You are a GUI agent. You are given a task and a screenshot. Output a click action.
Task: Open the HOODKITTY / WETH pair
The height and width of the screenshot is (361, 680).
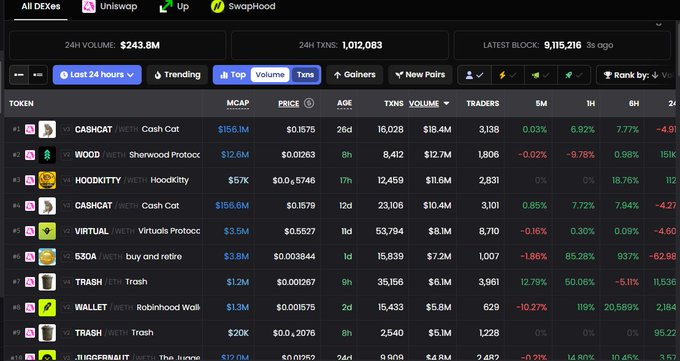click(x=340, y=180)
